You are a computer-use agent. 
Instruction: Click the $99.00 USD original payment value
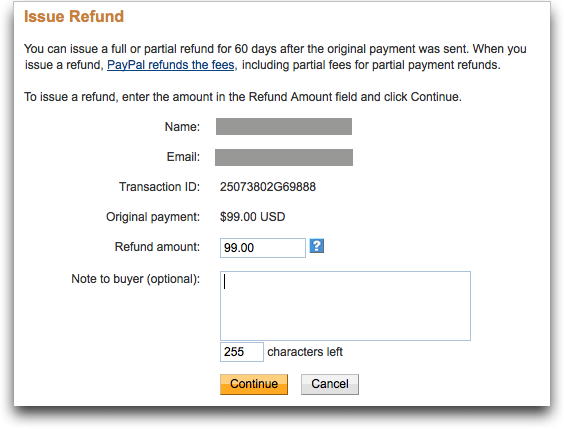(x=253, y=217)
